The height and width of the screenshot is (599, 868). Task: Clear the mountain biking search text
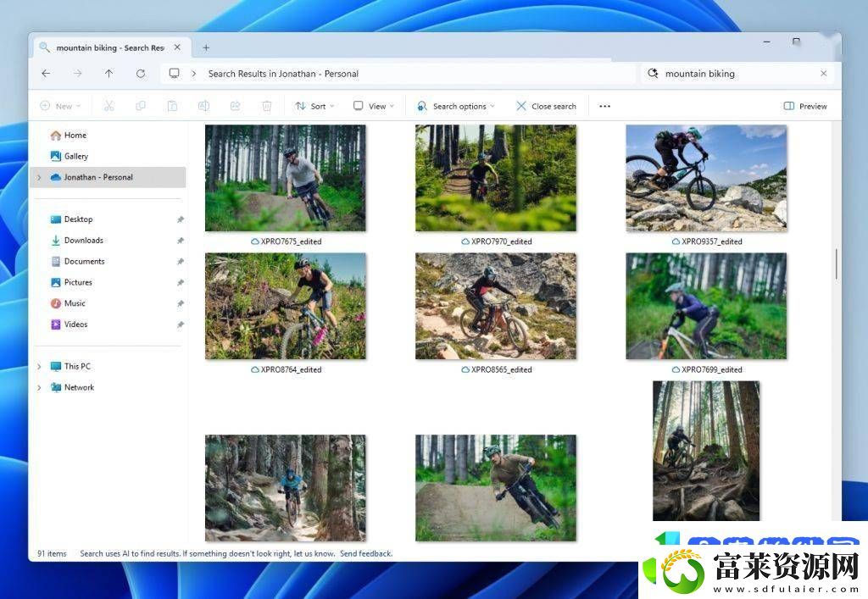tap(824, 73)
